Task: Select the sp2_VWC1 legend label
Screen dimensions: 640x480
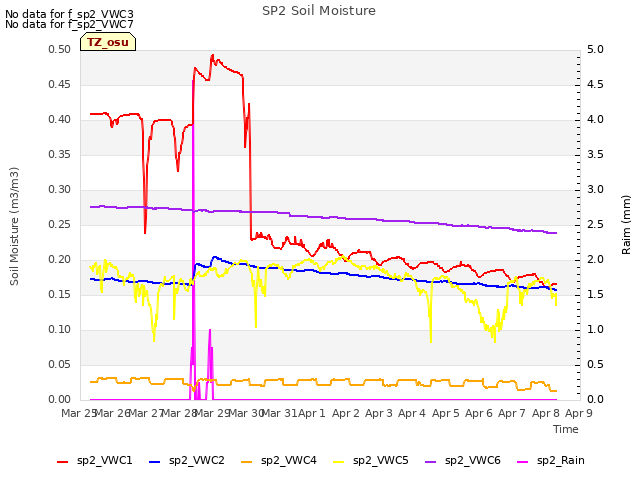Action: pyautogui.click(x=104, y=460)
